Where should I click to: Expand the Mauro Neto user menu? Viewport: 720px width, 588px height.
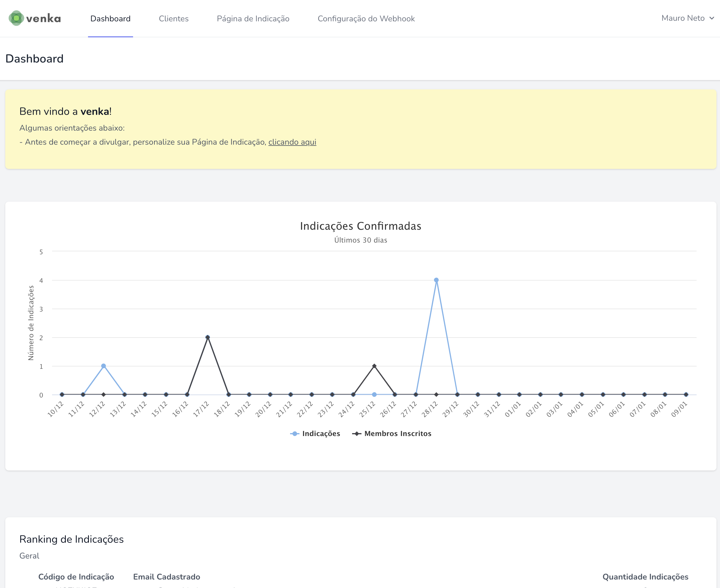click(688, 18)
